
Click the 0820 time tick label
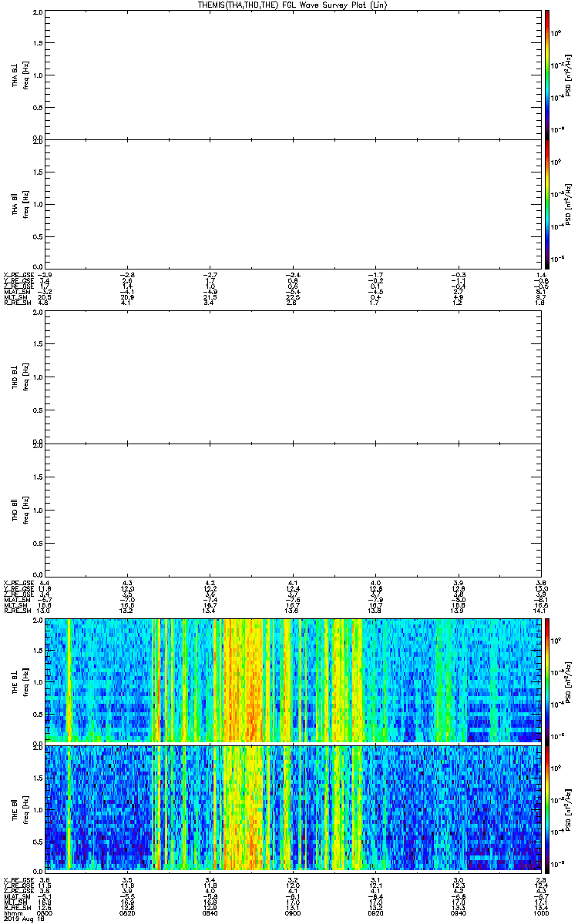127,912
